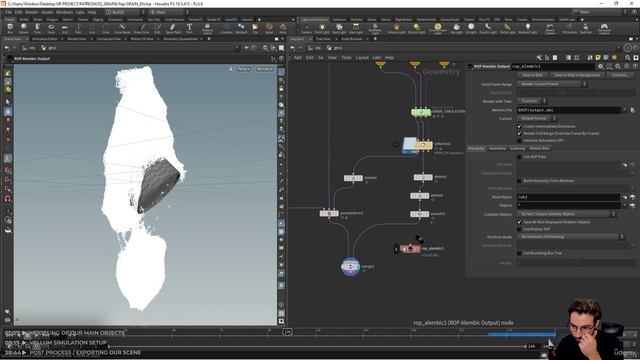Switch to the Motion Blur parameter tab
The width and height of the screenshot is (640, 360).
pos(540,149)
